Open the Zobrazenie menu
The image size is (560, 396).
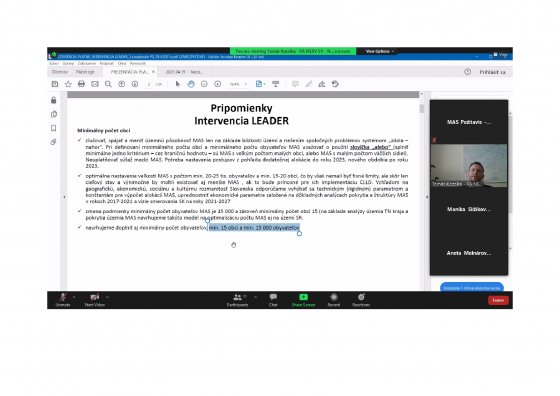87,63
